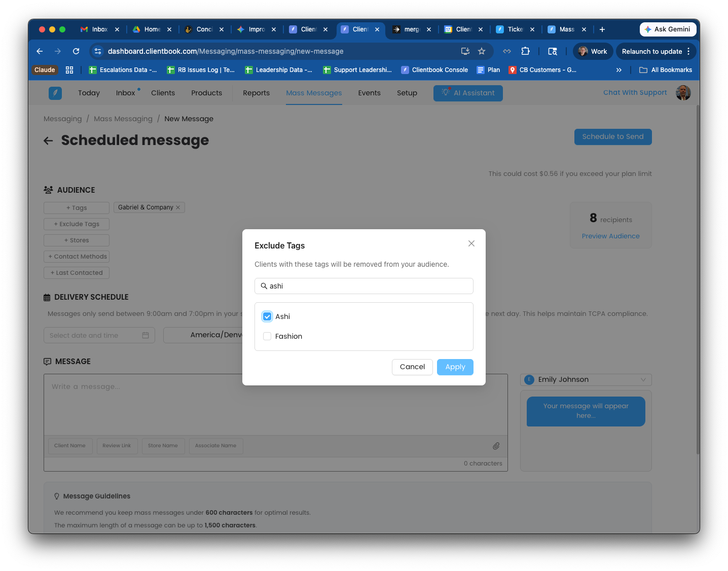This screenshot has width=728, height=571.
Task: Click the page vertical scrollbar
Action: pos(698,279)
